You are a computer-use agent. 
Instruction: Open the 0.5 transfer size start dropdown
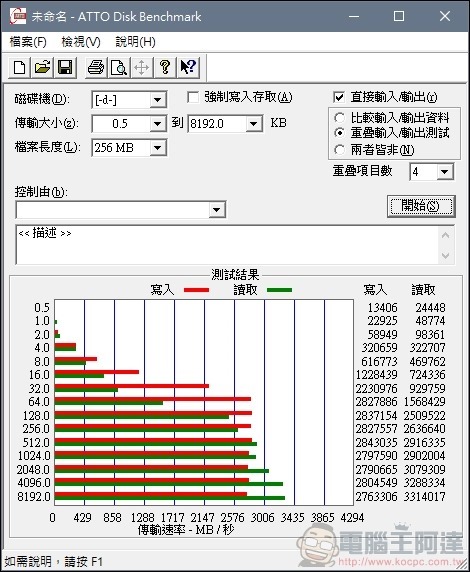[158, 124]
